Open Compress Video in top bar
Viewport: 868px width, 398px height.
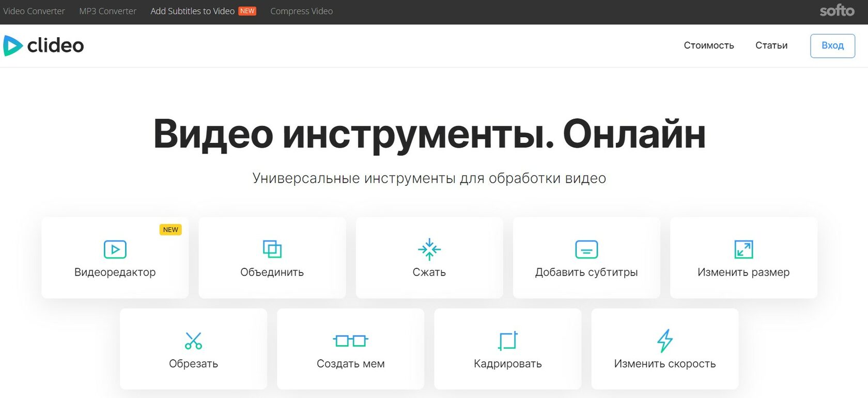(301, 11)
